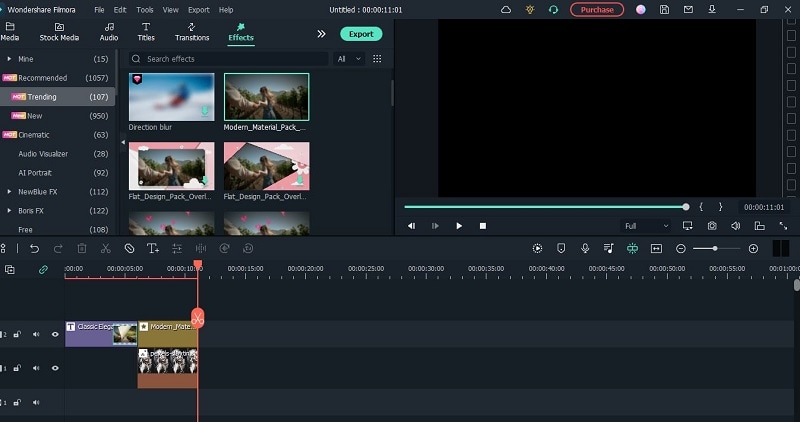
Task: Open the File menu
Action: coord(99,10)
